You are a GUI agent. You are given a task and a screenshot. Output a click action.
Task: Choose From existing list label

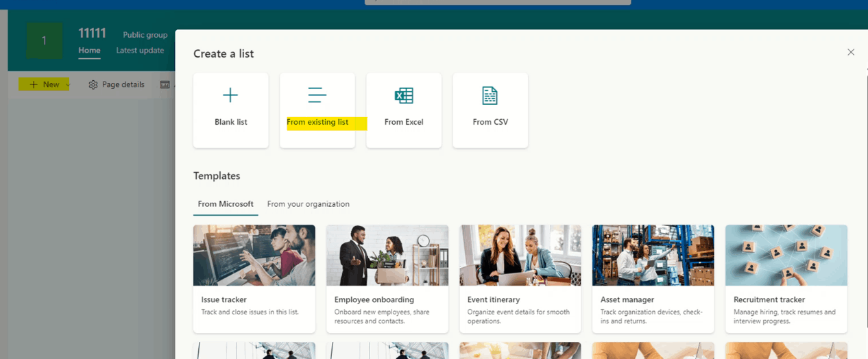(317, 122)
